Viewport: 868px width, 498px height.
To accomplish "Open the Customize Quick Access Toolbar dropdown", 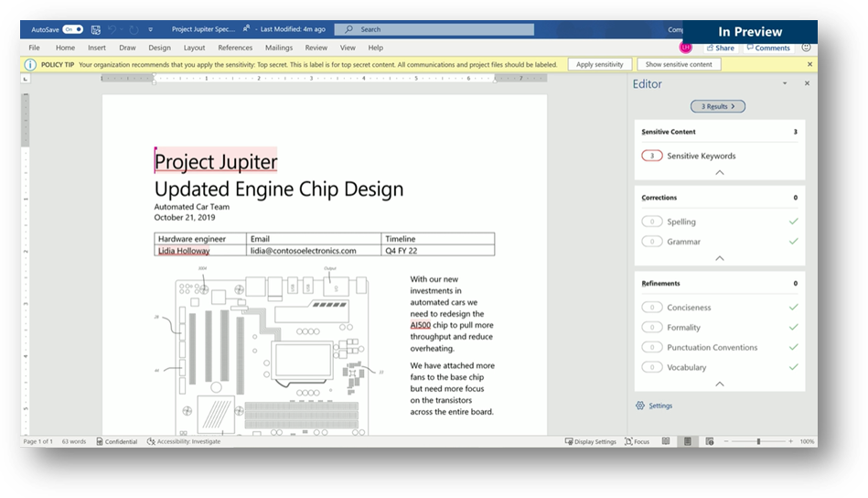I will (151, 29).
